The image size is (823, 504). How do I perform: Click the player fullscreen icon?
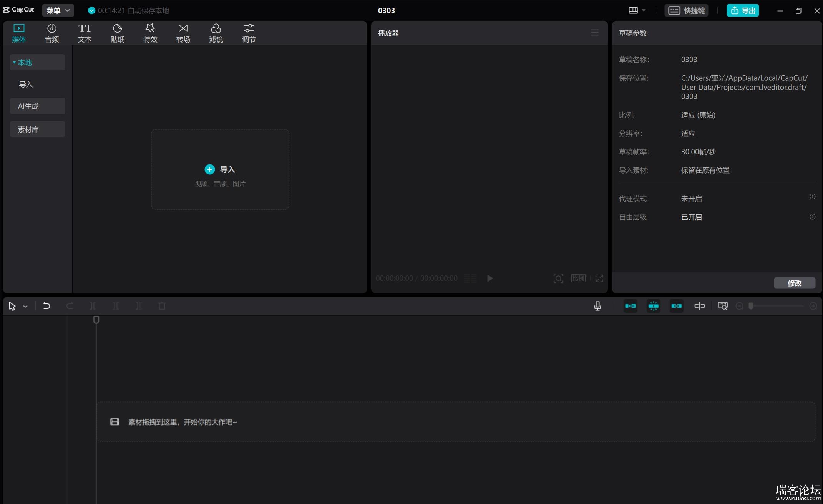pyautogui.click(x=599, y=278)
